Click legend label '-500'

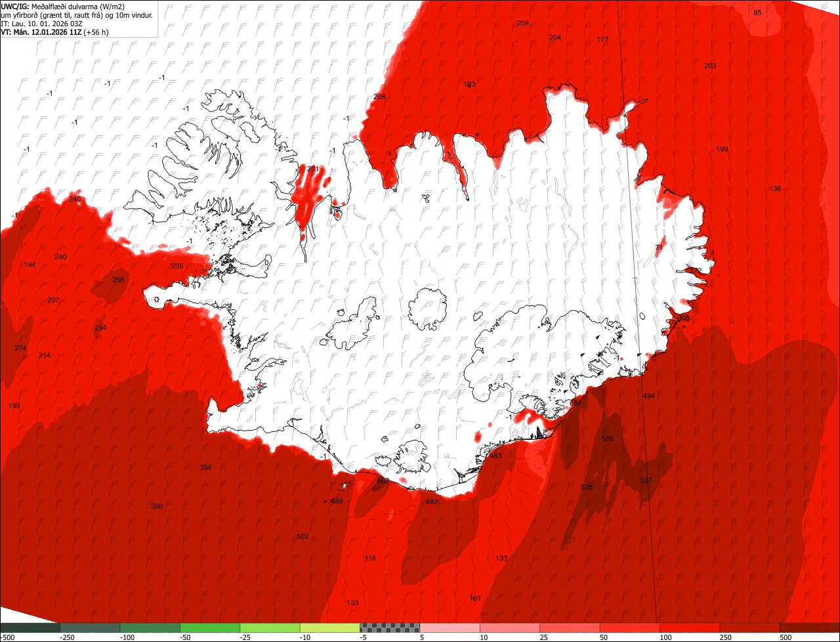[7, 637]
